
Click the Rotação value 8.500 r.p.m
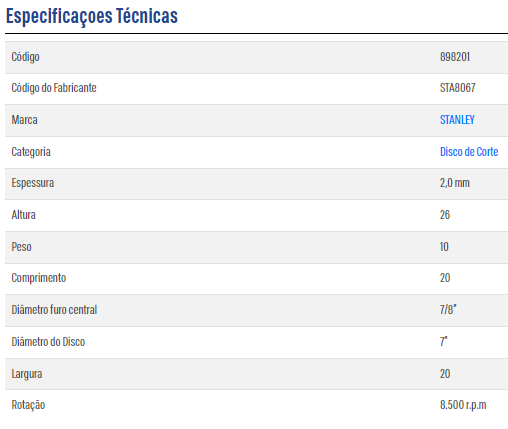click(463, 405)
